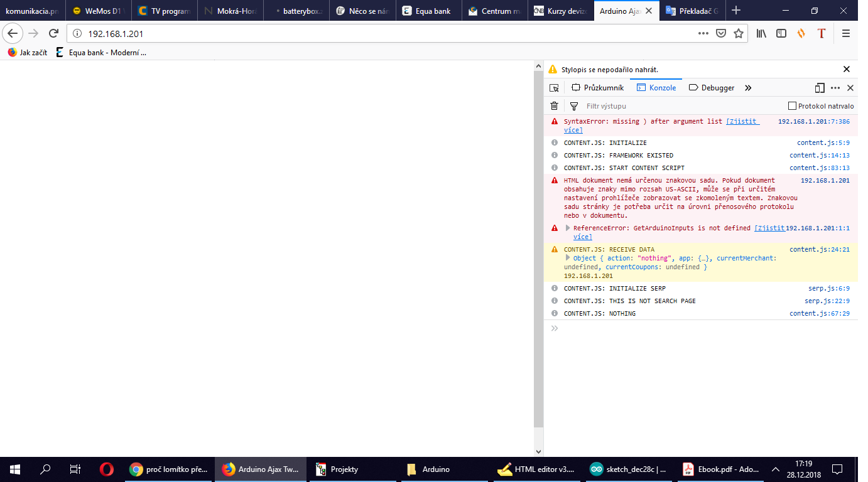The image size is (868, 482).
Task: Clear the console output with trash icon
Action: [554, 106]
